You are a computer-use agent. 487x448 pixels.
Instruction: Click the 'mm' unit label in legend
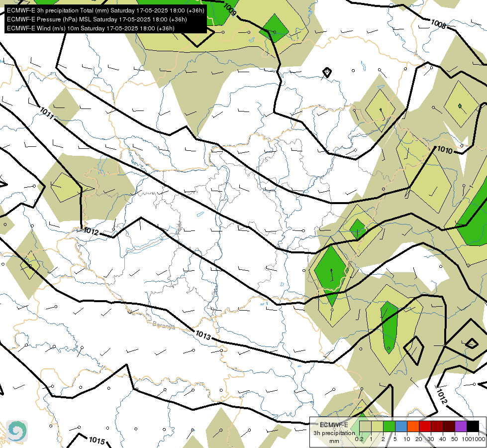[x=334, y=441]
